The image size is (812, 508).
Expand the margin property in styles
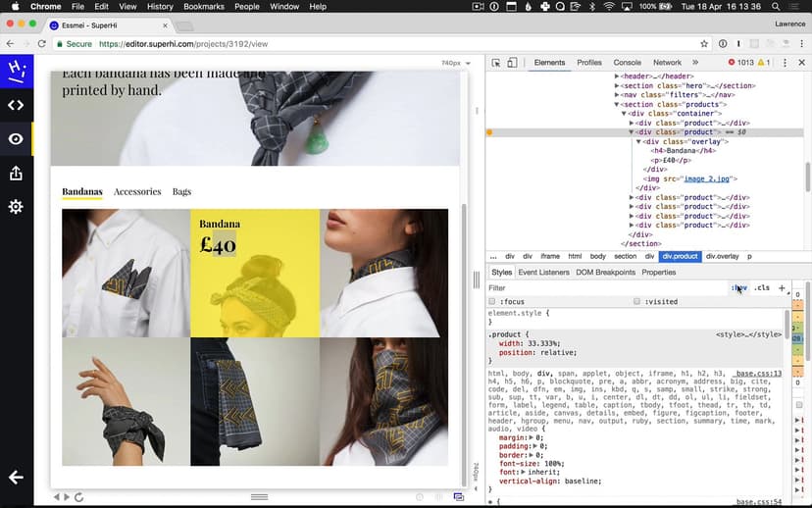tap(531, 437)
